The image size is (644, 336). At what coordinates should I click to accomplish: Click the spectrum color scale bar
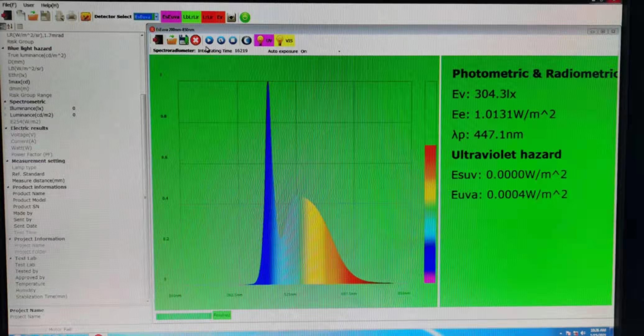pos(430,213)
